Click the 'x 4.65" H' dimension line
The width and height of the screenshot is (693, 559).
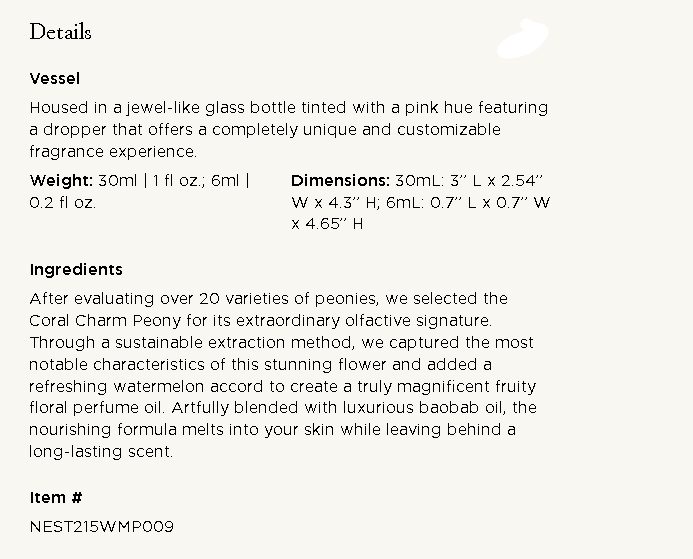[x=327, y=224]
